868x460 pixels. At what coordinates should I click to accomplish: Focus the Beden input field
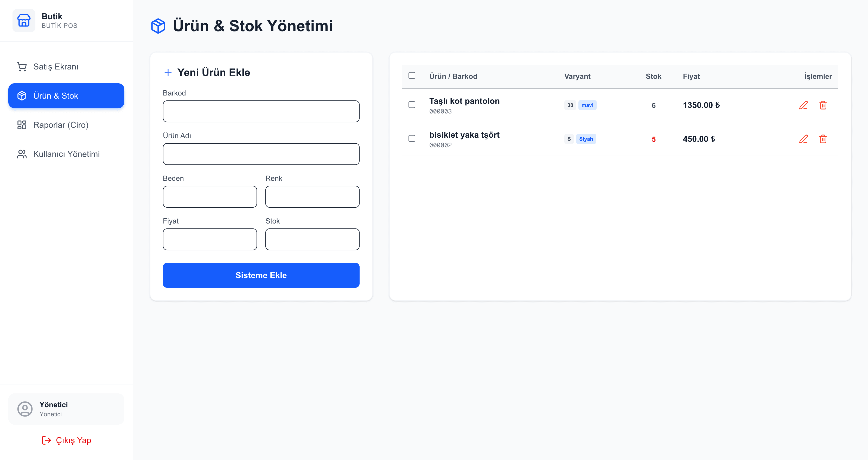coord(210,197)
